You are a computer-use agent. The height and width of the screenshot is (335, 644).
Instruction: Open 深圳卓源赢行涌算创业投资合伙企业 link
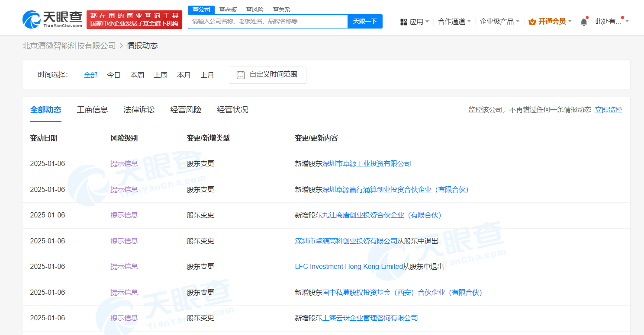[x=396, y=189]
